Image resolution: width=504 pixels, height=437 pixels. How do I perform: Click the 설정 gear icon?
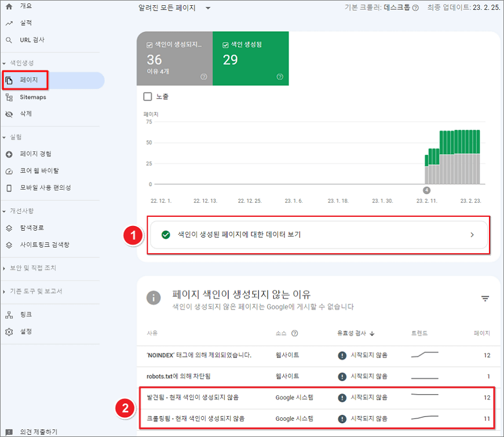tap(9, 332)
